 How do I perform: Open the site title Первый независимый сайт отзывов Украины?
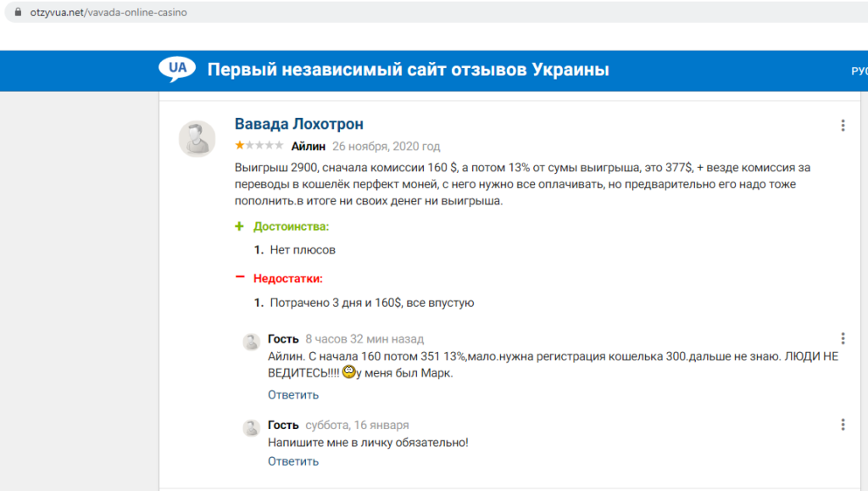(408, 70)
